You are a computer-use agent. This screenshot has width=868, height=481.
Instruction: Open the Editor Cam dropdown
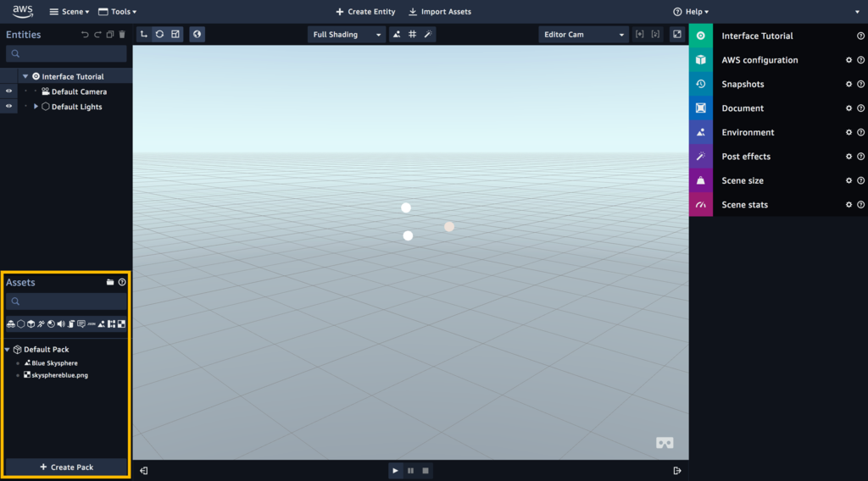click(x=584, y=34)
